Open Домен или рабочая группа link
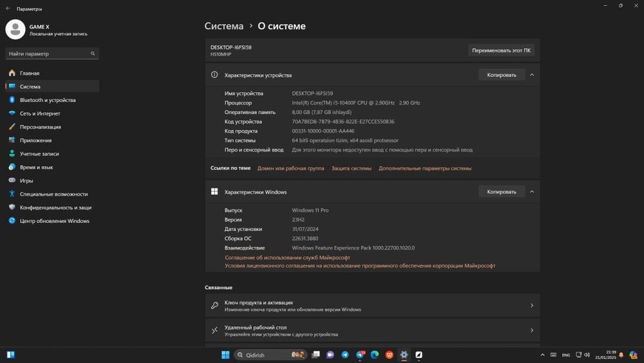The width and height of the screenshot is (644, 363). pyautogui.click(x=291, y=168)
